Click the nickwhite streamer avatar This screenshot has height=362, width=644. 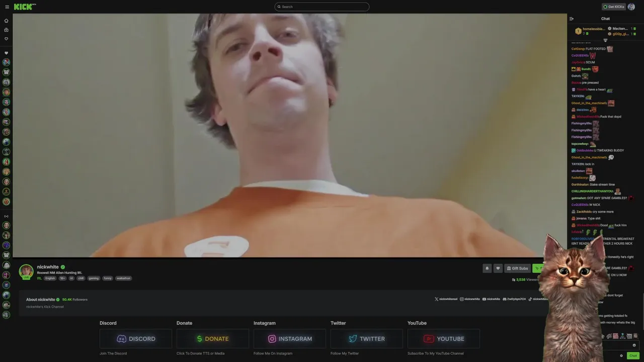click(26, 271)
